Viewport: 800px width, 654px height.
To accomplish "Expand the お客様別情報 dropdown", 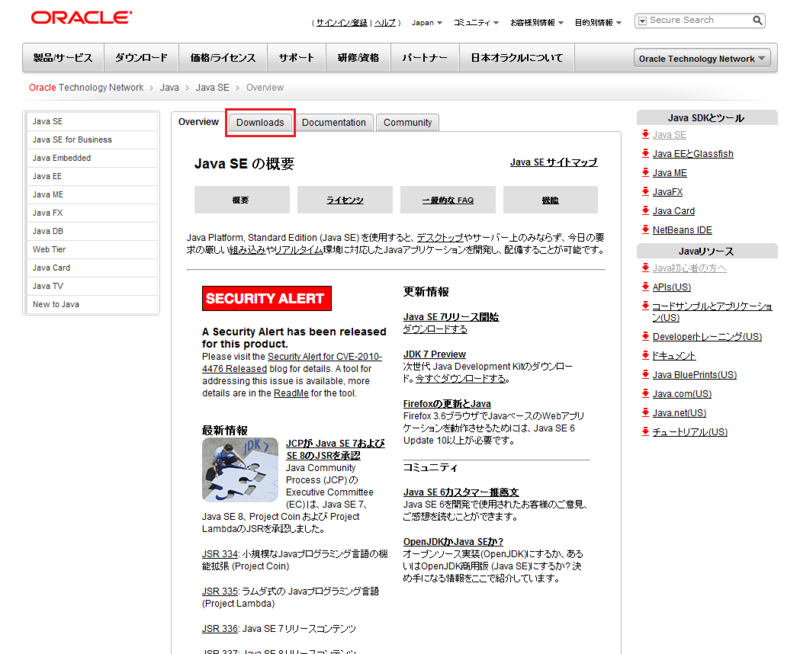I will (x=537, y=22).
